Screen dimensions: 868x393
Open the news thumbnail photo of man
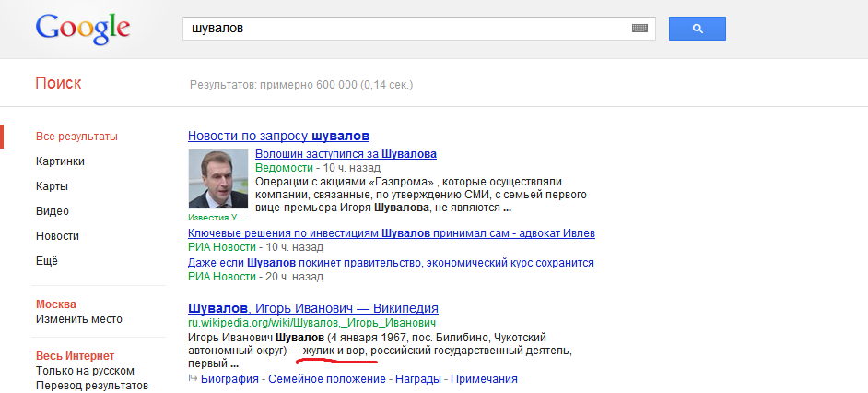pos(218,178)
